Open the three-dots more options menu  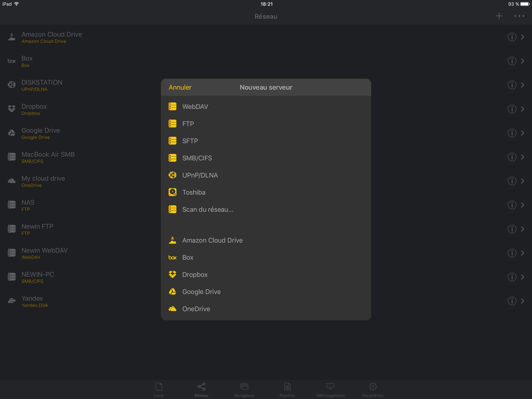point(519,16)
